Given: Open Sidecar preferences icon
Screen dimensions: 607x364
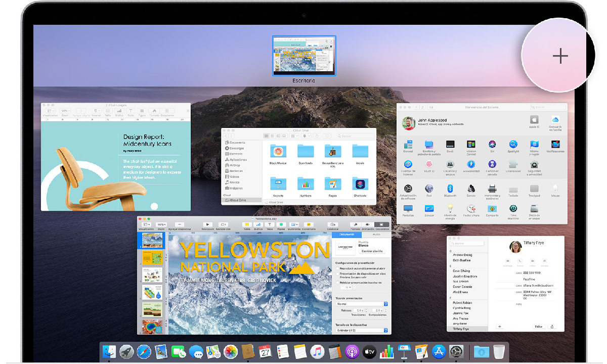Looking at the screenshot, I should click(x=429, y=208).
